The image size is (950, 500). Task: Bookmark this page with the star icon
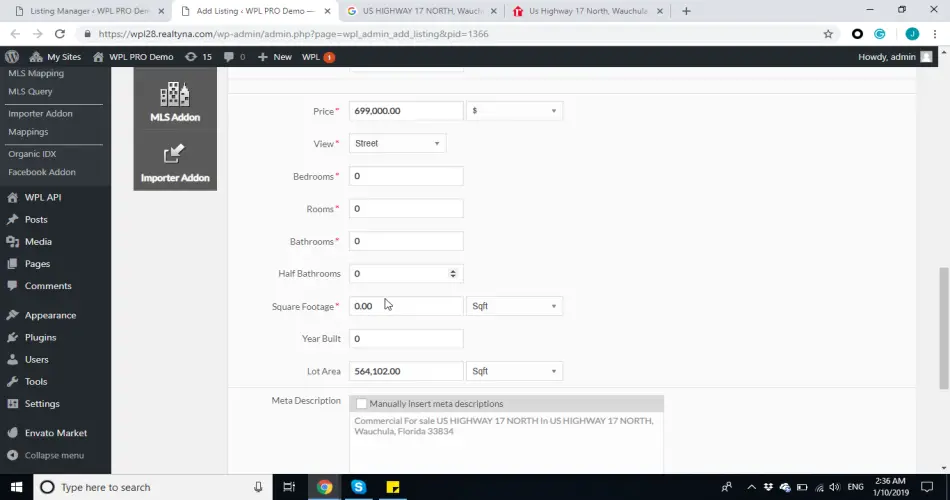click(x=828, y=34)
